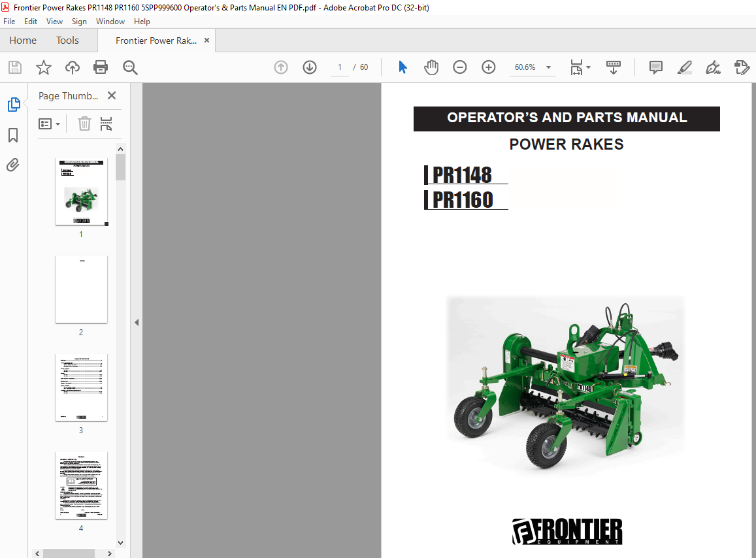Show Page Thumbnails panel icon

click(x=14, y=105)
